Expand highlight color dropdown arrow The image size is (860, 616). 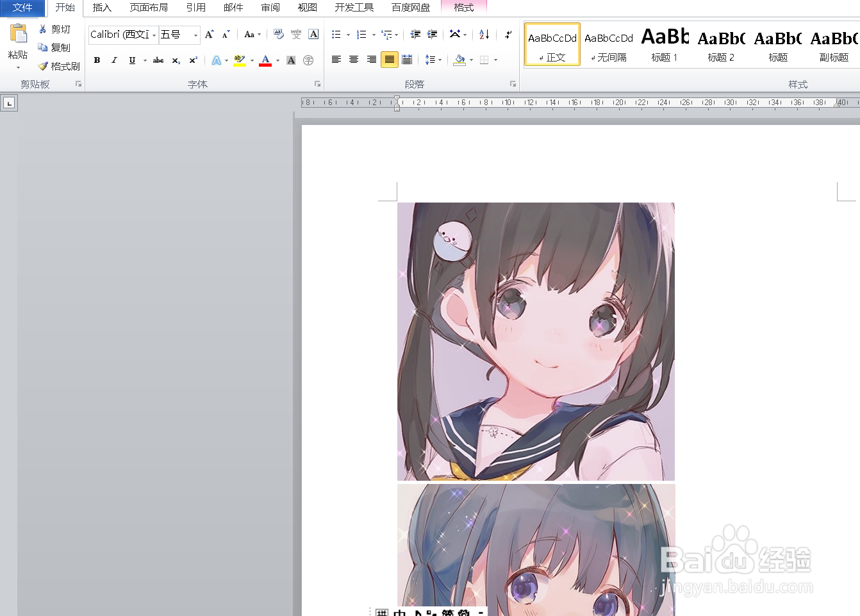pos(252,60)
